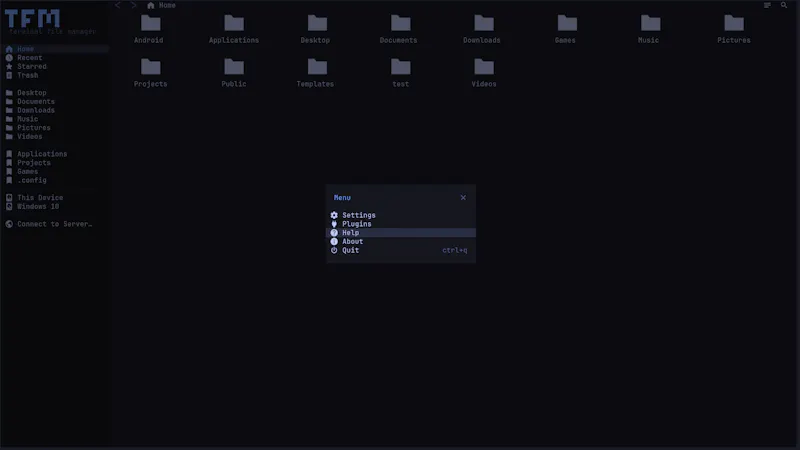Screen dimensions: 800x450
Task: Go forward with the right arrow
Action: [134, 5]
